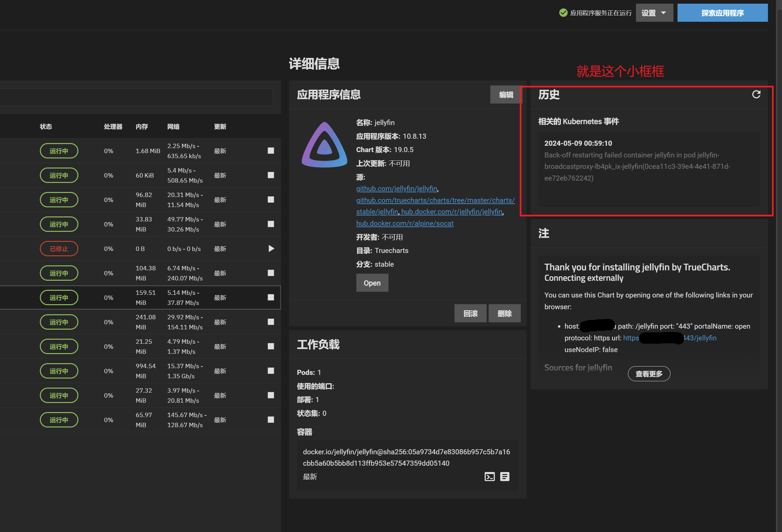Screen dimensions: 782x532
Task: Open the hub.docker.com/r/alpine/socat link
Action: click(405, 223)
